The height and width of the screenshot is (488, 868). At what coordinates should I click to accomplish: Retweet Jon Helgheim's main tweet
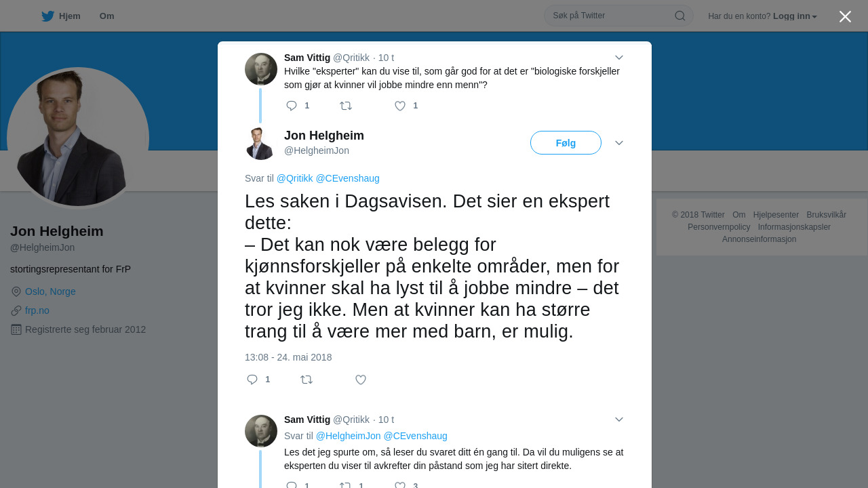307,380
